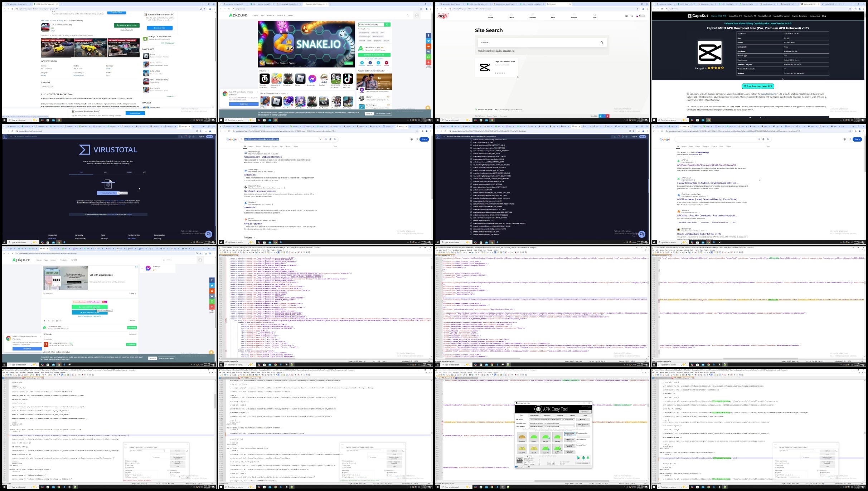Open the File/Folder path dropdown in APK Easy Tool
Screen dimensions: 868x491
click(574, 419)
